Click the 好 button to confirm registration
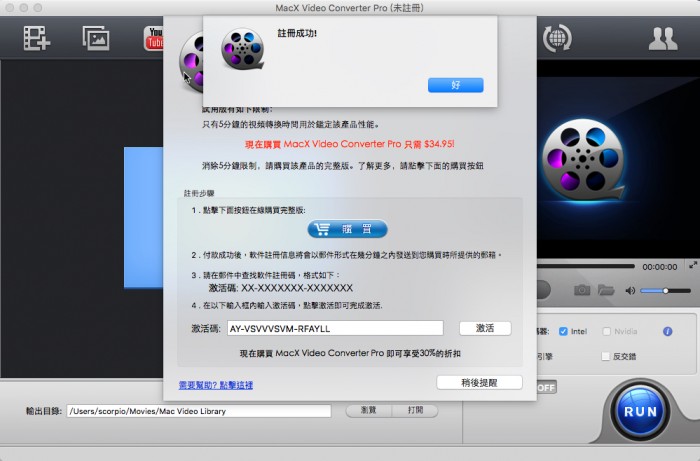 click(455, 85)
